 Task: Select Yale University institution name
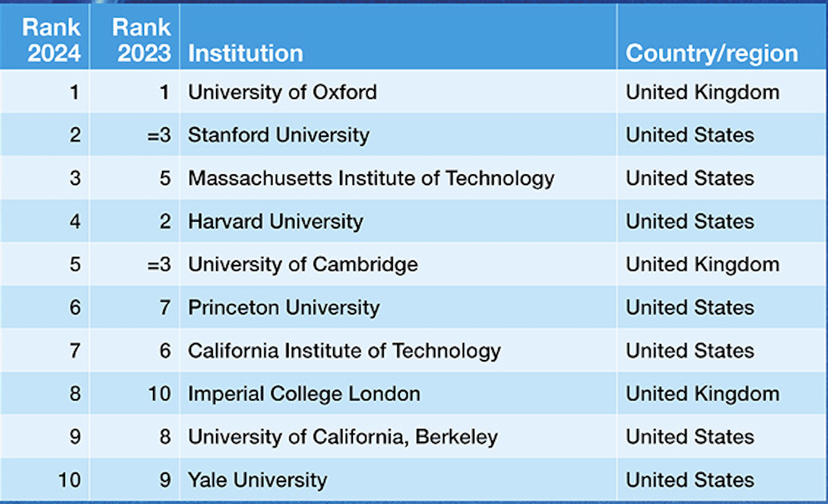click(257, 480)
